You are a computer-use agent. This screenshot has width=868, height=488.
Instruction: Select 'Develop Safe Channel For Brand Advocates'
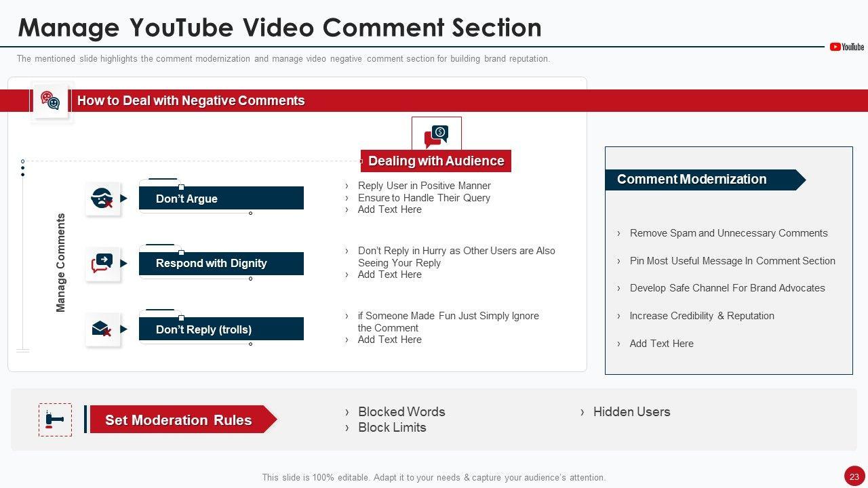click(728, 288)
